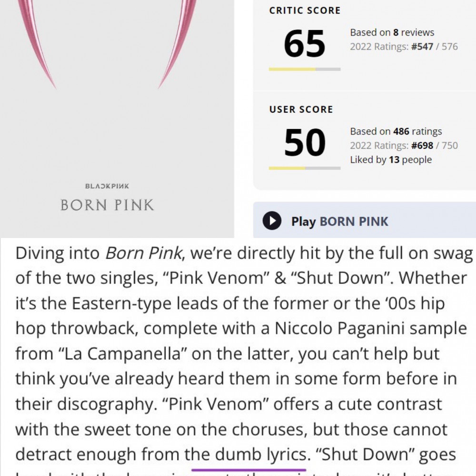Open the Liked by 13 people link
The height and width of the screenshot is (476, 476).
(391, 159)
